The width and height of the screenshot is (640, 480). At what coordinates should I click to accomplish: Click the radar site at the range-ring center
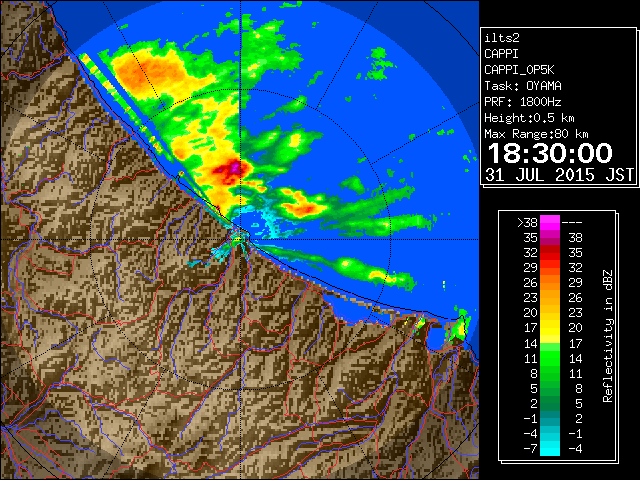(x=240, y=239)
